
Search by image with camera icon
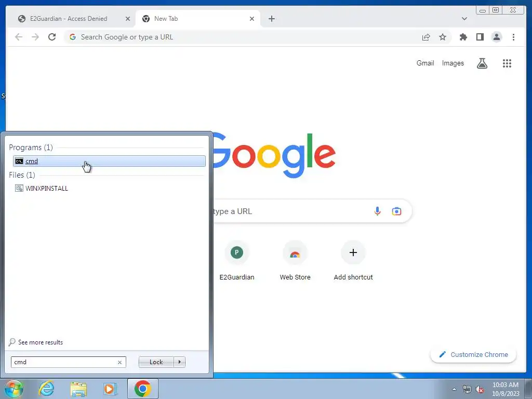(x=396, y=211)
